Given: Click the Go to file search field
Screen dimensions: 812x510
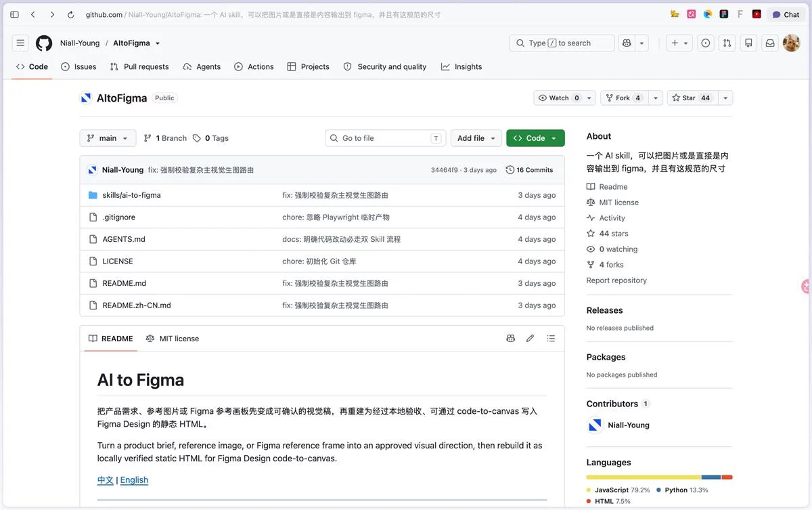Looking at the screenshot, I should coord(386,138).
